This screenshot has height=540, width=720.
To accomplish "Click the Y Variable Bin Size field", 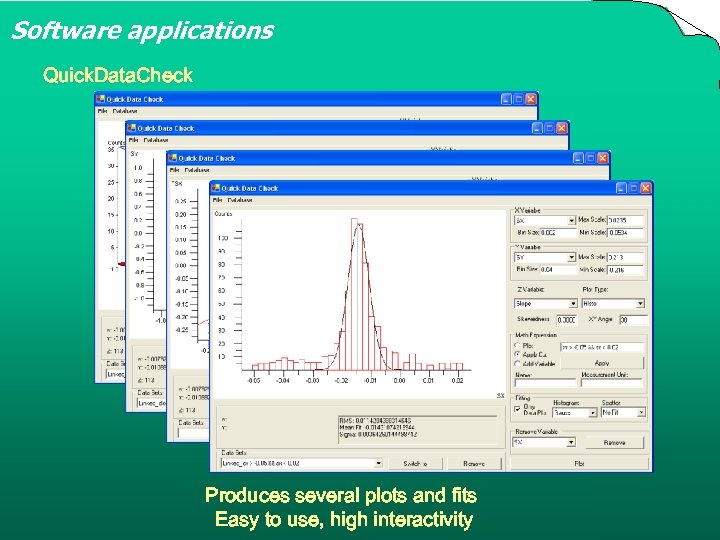I will tap(557, 270).
